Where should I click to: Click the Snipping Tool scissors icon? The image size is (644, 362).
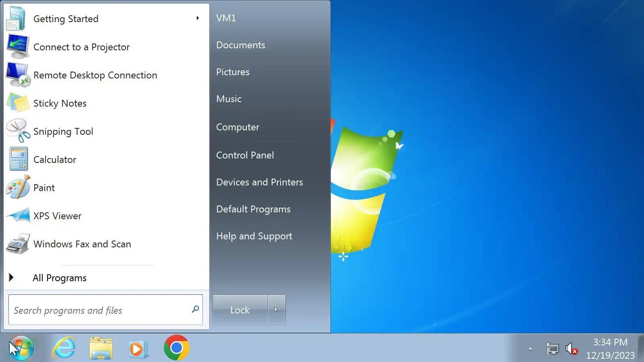(18, 131)
